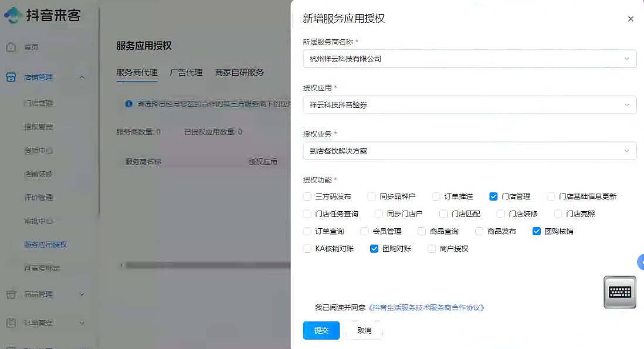
Task: Collapse the 店铺管理 menu chevron
Action: 82,77
